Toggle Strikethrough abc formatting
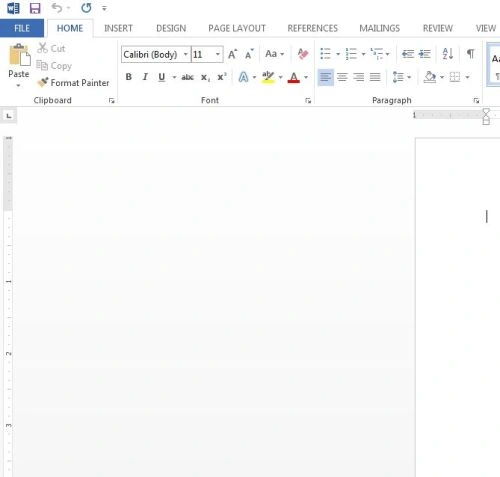The height and width of the screenshot is (477, 500). pyautogui.click(x=188, y=77)
